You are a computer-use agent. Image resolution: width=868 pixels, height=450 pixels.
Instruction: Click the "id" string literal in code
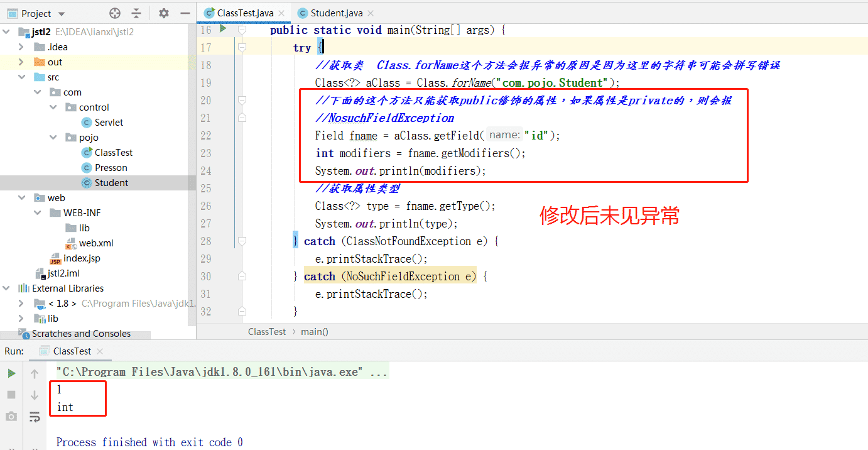coord(536,135)
